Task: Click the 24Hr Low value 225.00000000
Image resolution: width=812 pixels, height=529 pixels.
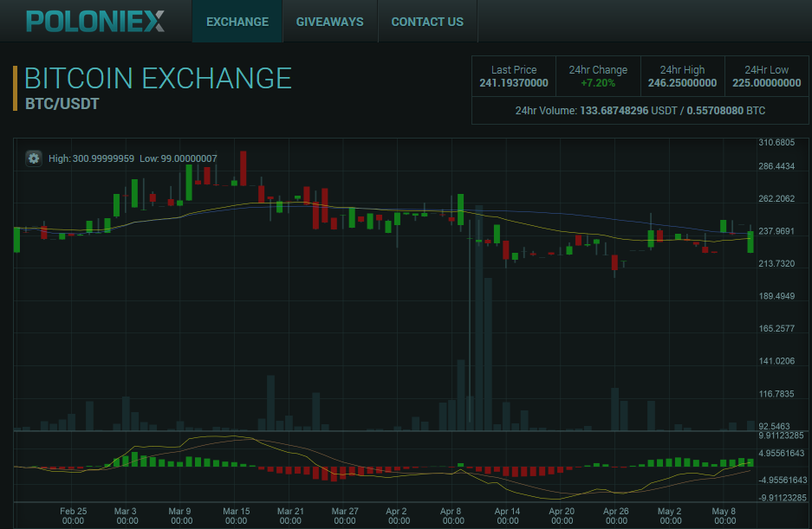Action: point(766,83)
